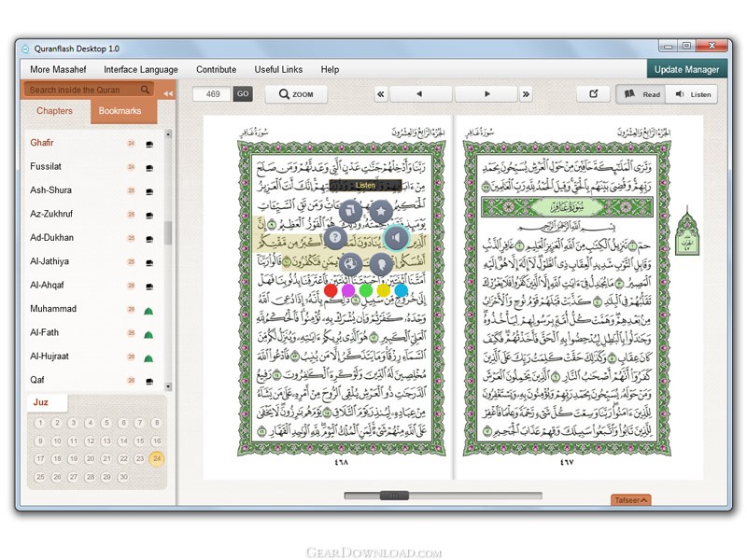Screen dimensions: 747x560
Task: Jump to the first page with double-left arrows
Action: (x=381, y=94)
